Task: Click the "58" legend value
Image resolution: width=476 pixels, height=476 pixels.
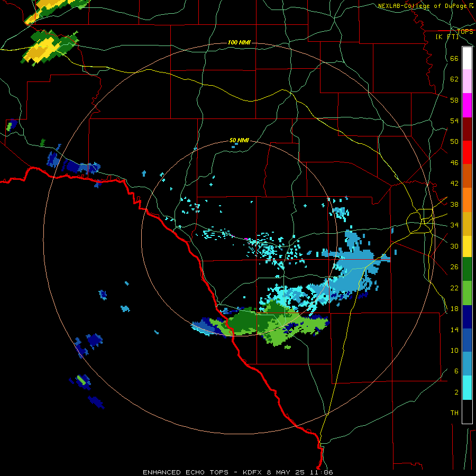Action: pos(454,100)
